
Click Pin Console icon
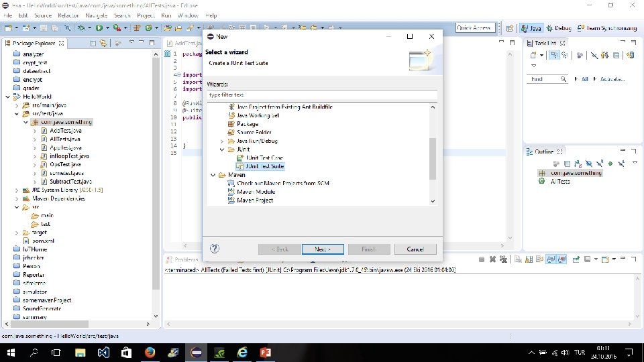point(576,259)
